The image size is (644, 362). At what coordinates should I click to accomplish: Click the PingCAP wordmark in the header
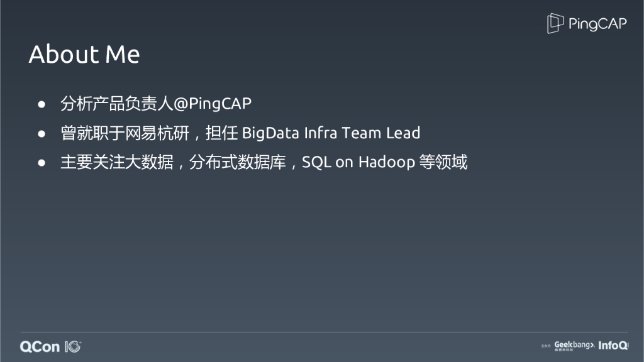coord(597,25)
